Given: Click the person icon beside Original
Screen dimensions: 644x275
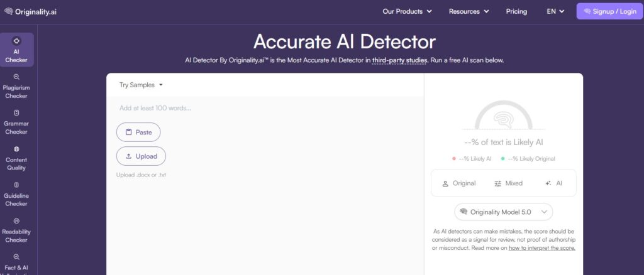Looking at the screenshot, I should (x=445, y=183).
